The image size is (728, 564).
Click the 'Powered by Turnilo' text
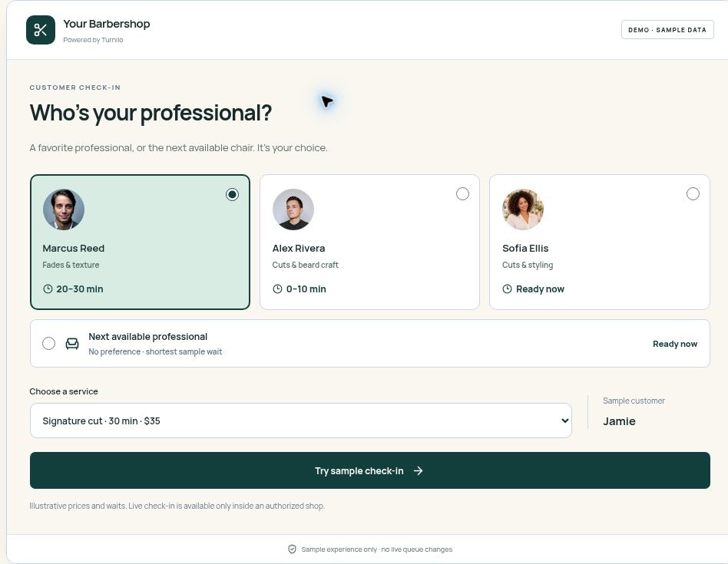tap(93, 40)
